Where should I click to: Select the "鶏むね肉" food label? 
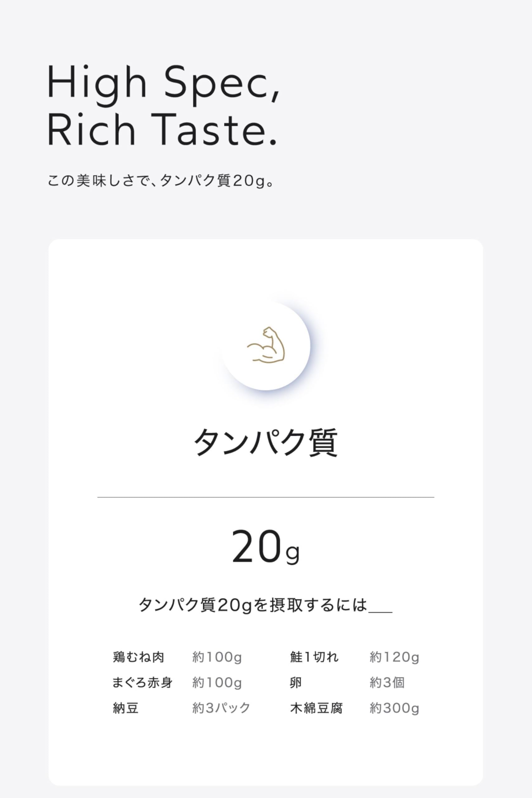point(138,657)
